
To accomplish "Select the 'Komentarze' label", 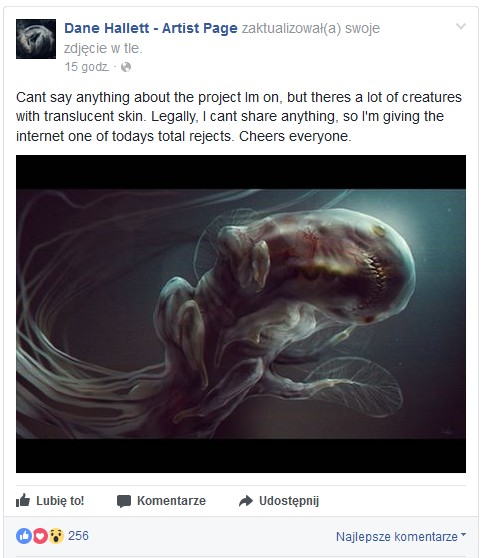I will (x=171, y=501).
